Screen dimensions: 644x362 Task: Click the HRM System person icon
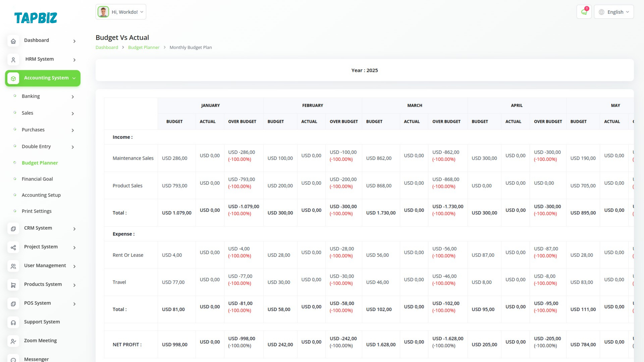(x=13, y=60)
